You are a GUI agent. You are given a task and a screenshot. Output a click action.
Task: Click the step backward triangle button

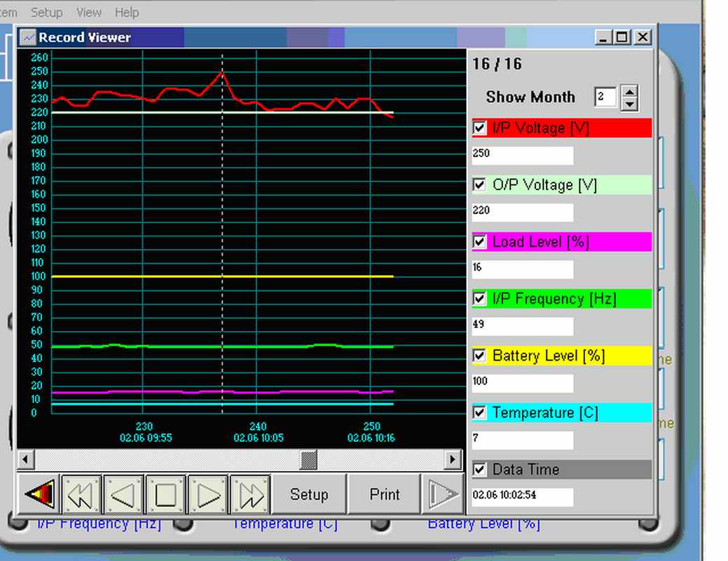click(x=123, y=495)
